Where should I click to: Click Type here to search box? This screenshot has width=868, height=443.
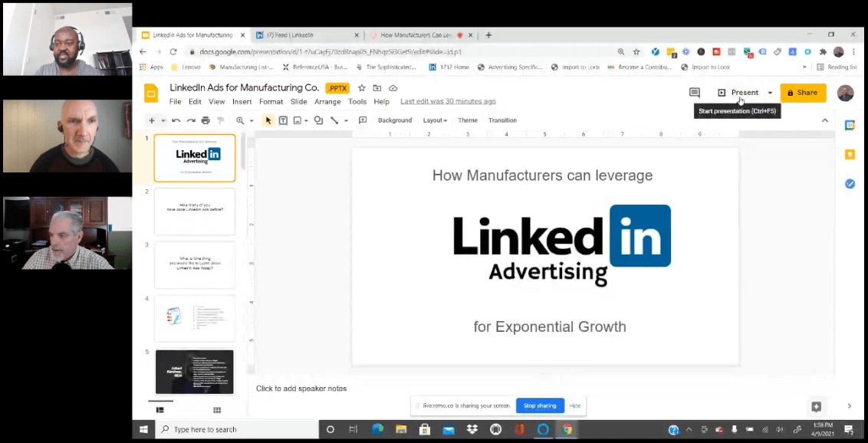(236, 429)
